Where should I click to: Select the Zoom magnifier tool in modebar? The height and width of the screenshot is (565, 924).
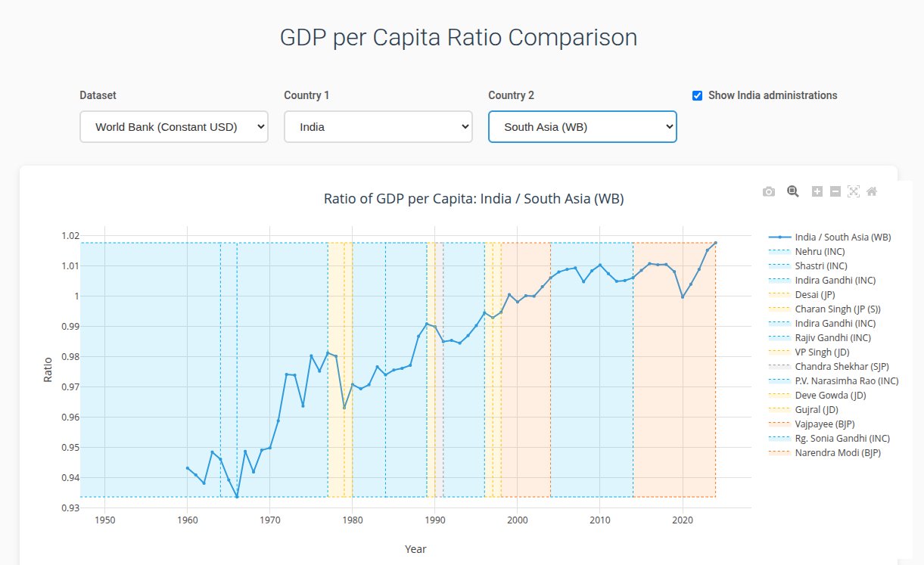click(x=793, y=191)
